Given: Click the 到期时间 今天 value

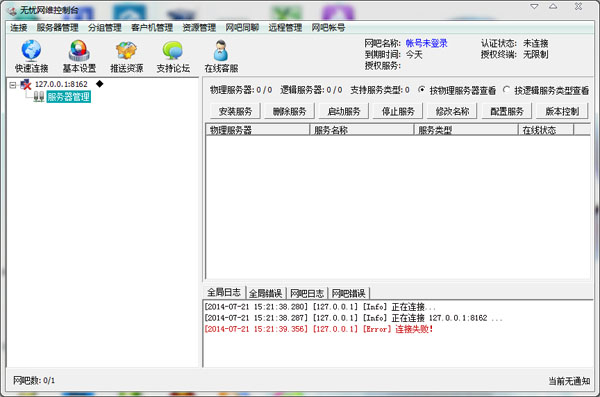Looking at the screenshot, I should click(414, 54).
